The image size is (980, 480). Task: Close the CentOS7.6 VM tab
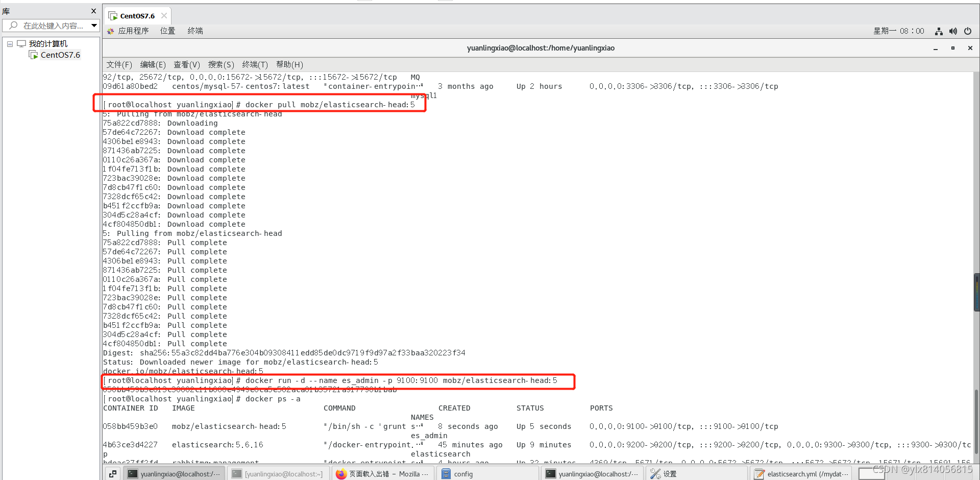point(164,16)
